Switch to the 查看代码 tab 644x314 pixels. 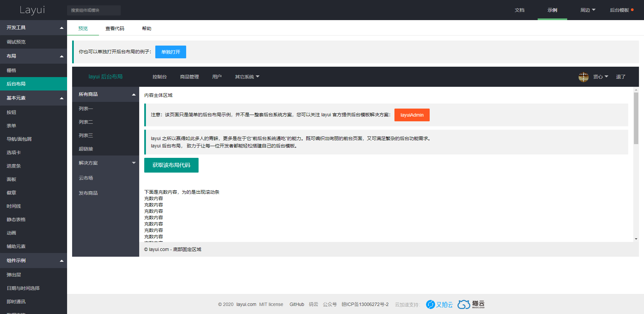tap(115, 28)
